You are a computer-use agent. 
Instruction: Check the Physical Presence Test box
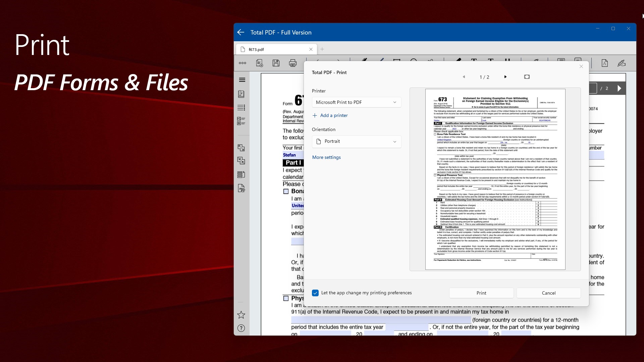pyautogui.click(x=286, y=298)
